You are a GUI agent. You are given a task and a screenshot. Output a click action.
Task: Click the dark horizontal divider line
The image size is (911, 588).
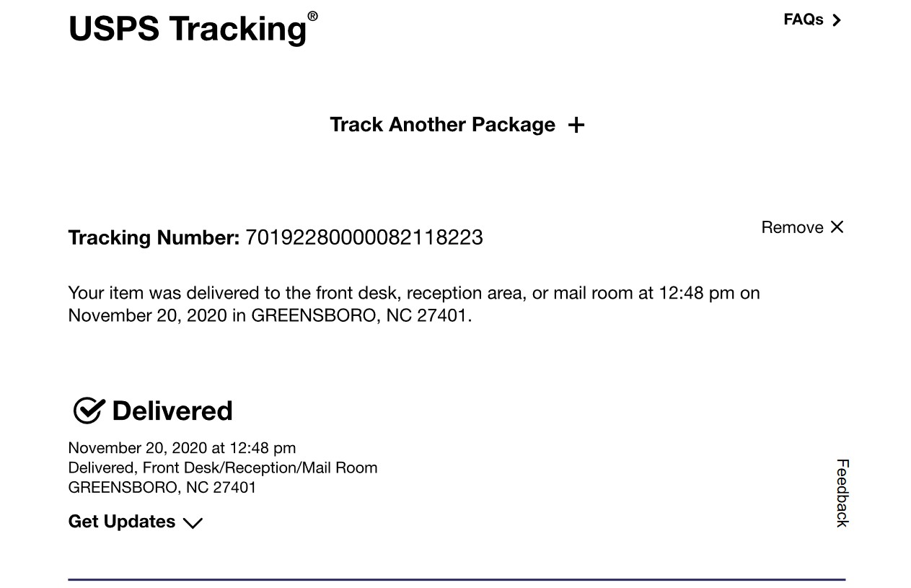point(457,579)
